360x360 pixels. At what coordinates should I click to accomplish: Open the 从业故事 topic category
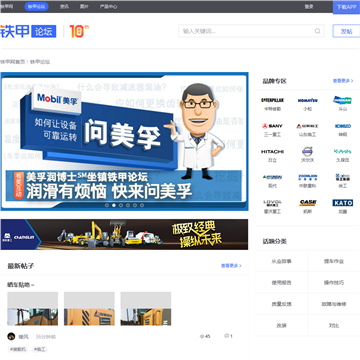pos(282,261)
